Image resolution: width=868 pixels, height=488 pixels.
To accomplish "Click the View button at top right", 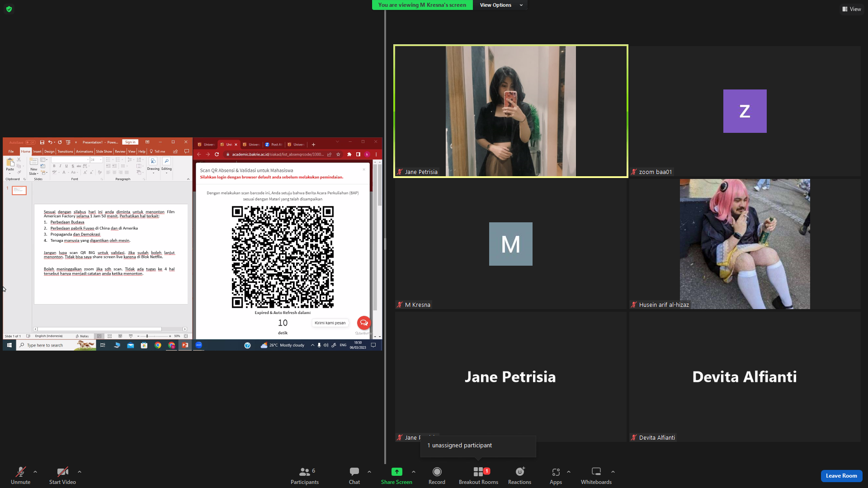I will pyautogui.click(x=851, y=9).
